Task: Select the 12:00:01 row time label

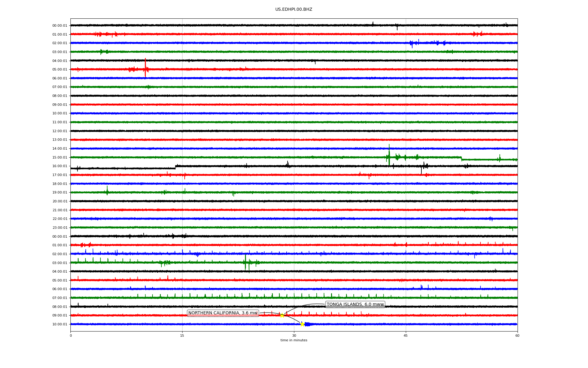Action: (60, 131)
